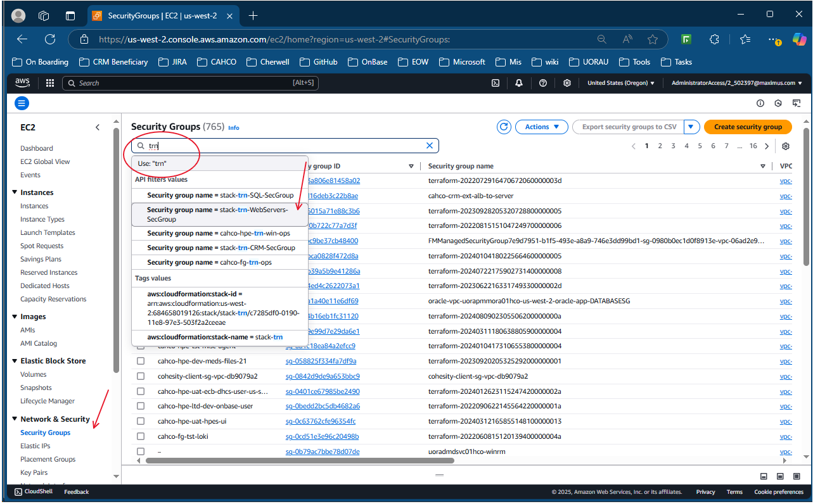Toggle the blue hamburger navigation menu
The image size is (813, 504).
22,103
